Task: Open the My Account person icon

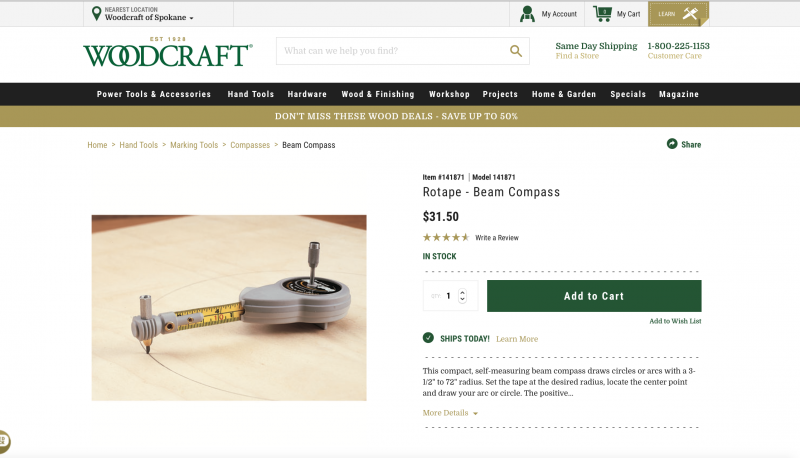Action: click(527, 14)
